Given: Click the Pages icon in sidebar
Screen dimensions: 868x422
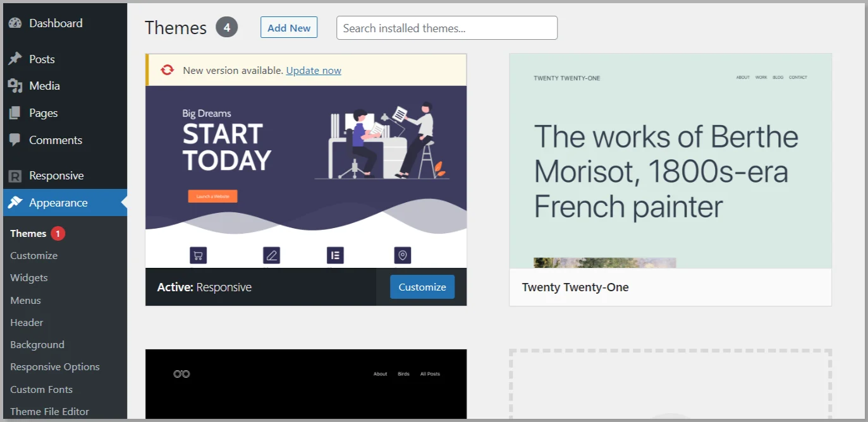Looking at the screenshot, I should pos(15,113).
